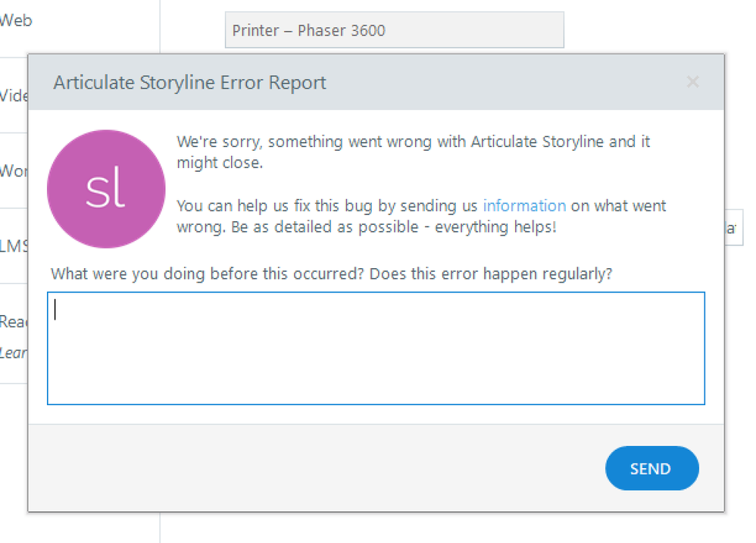Click the SEND button
This screenshot has width=756, height=543.
tap(651, 468)
